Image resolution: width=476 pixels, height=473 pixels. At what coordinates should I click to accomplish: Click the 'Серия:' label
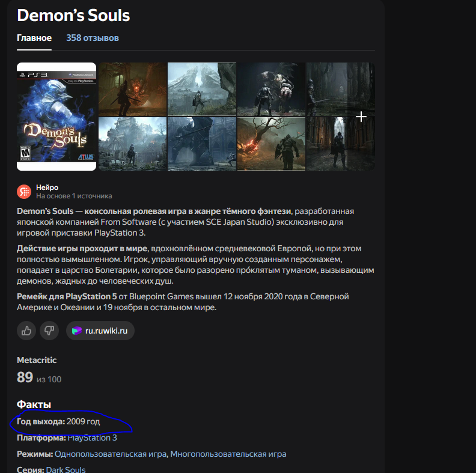(31, 469)
